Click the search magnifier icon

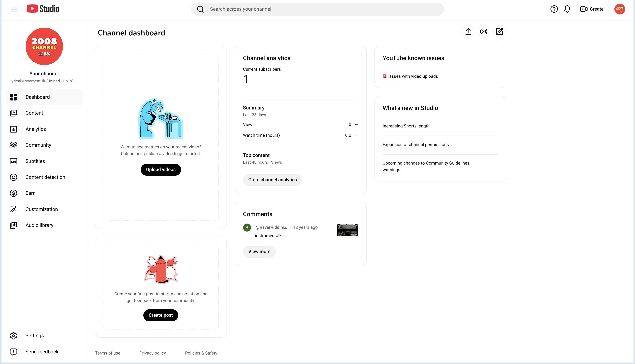(x=200, y=9)
